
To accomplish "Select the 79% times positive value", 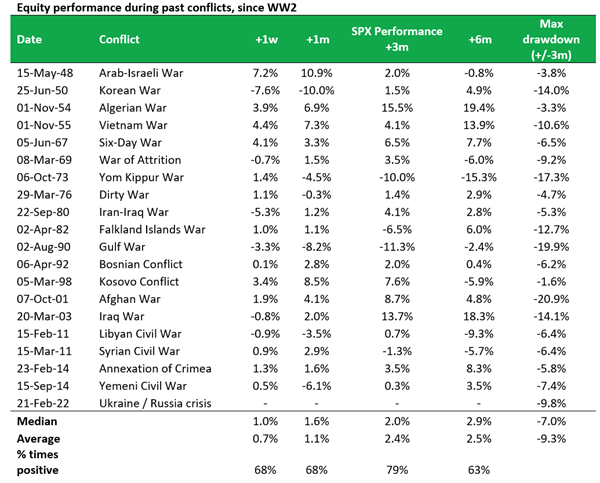I will (397, 470).
